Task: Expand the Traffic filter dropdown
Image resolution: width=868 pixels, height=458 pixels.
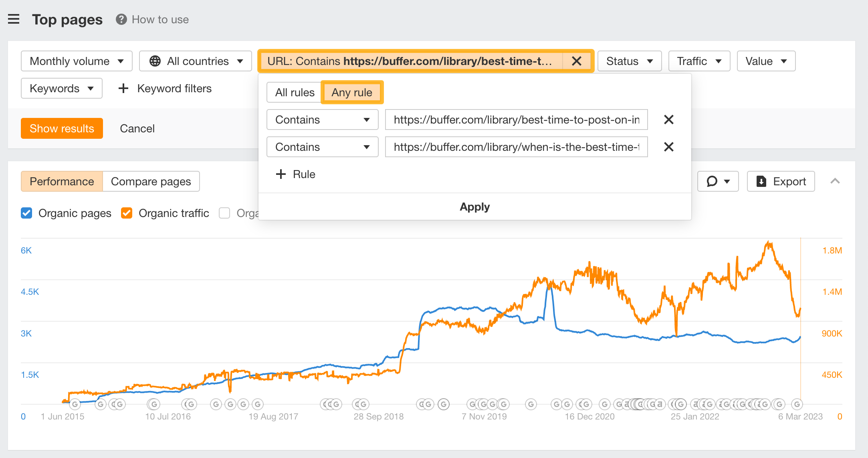Action: tap(699, 61)
